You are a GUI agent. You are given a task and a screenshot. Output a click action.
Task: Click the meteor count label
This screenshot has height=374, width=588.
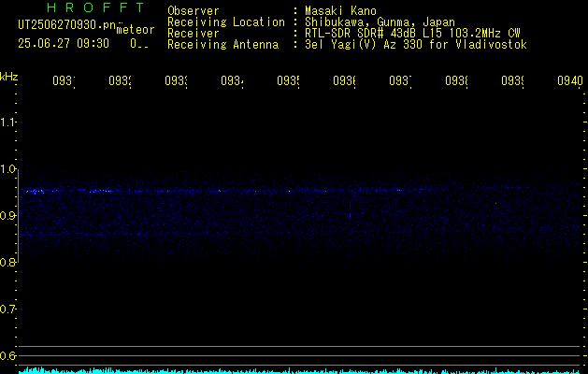tap(136, 30)
